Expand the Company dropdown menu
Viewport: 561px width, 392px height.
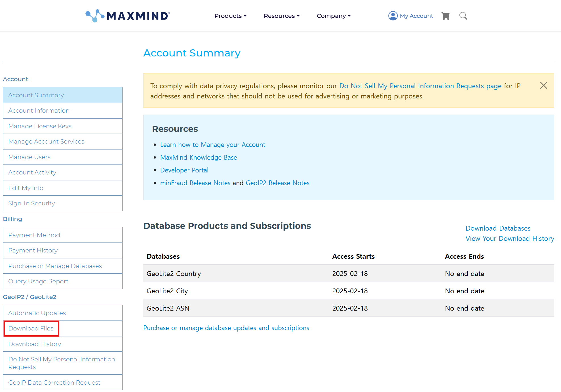click(334, 16)
